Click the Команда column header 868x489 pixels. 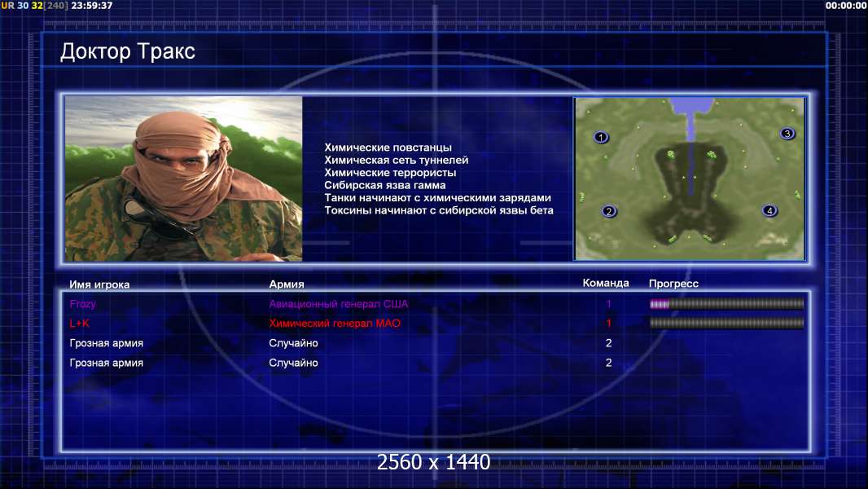[606, 283]
